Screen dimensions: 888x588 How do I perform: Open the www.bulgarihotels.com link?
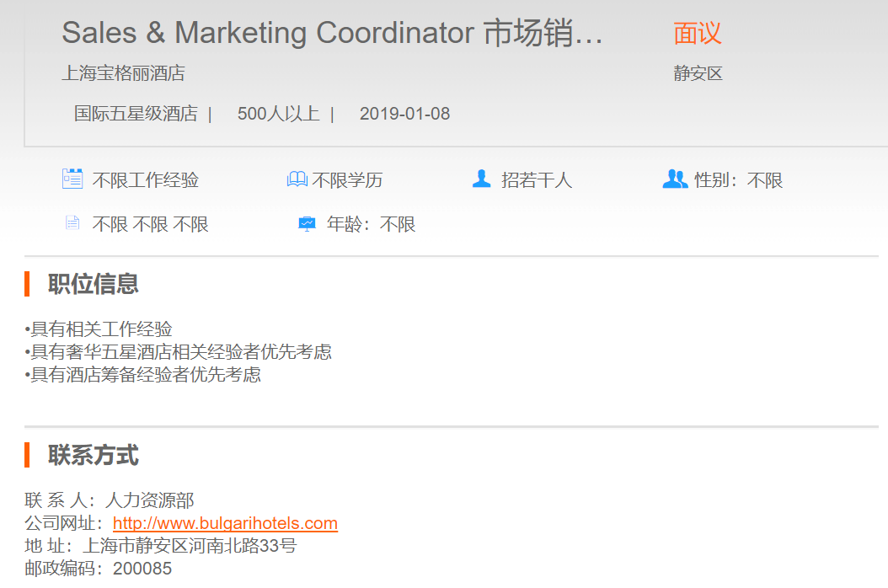225,523
